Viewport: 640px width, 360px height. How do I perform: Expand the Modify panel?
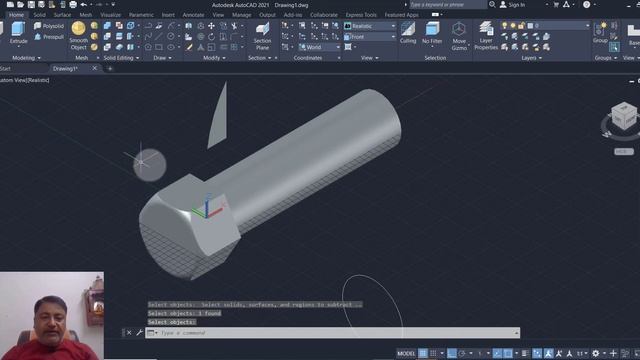(214, 58)
